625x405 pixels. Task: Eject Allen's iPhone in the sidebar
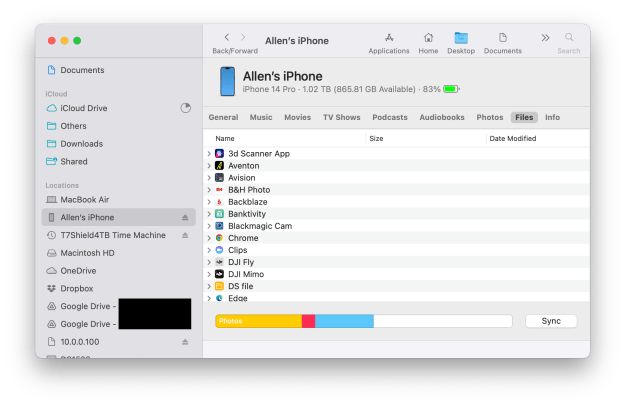(185, 218)
